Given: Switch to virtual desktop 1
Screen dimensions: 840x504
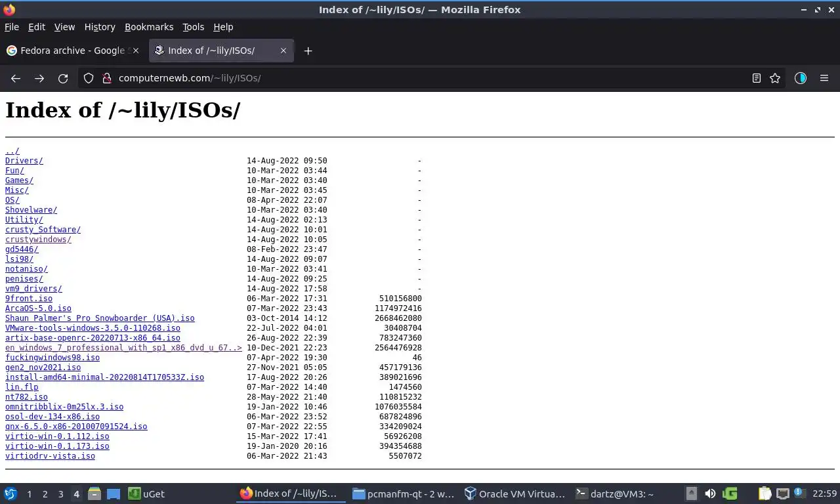Looking at the screenshot, I should (x=29, y=494).
